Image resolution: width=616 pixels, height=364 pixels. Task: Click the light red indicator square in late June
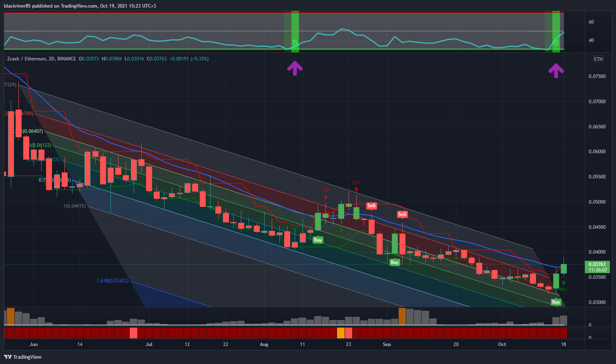[133, 333]
